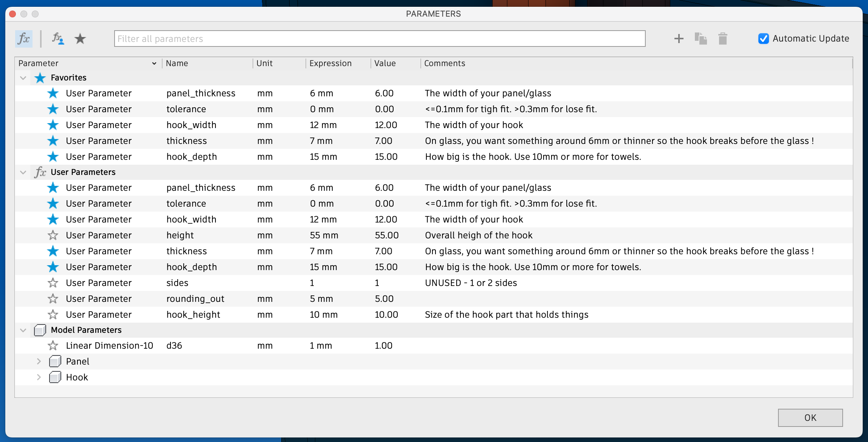Screen dimensions: 868x442
Task: Open the Parameter column header dropdown
Action: (154, 63)
